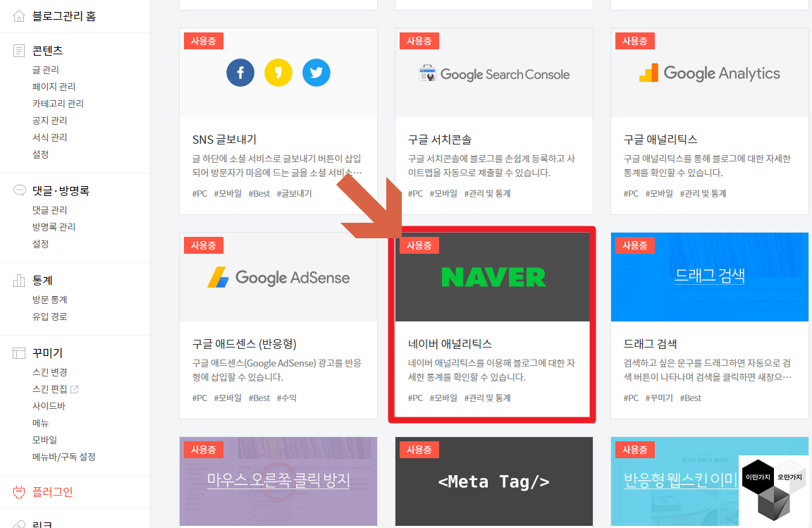Screen dimensions: 812x528
Task: Open the 드래그 검색 plugin title
Action: point(650,343)
